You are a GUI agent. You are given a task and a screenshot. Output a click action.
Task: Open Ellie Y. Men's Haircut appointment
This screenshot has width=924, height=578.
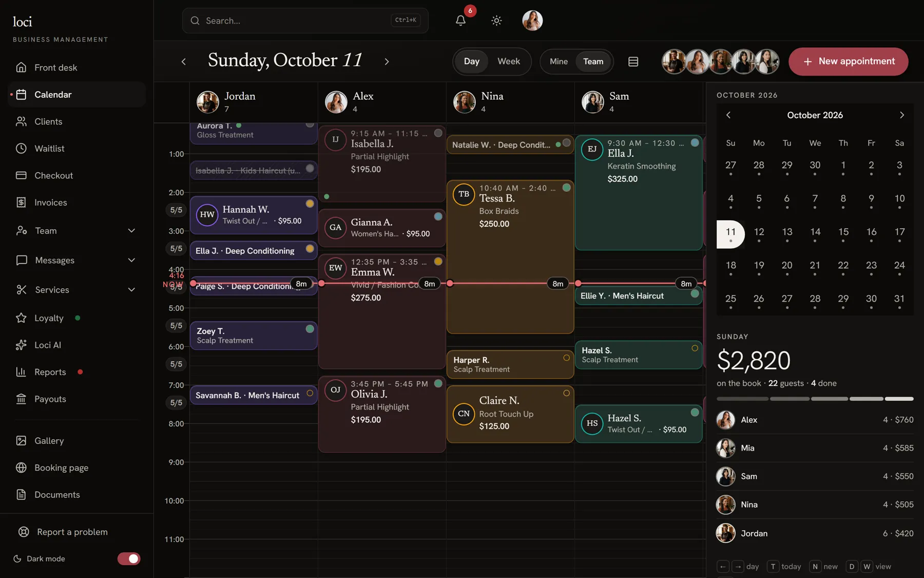coord(639,296)
